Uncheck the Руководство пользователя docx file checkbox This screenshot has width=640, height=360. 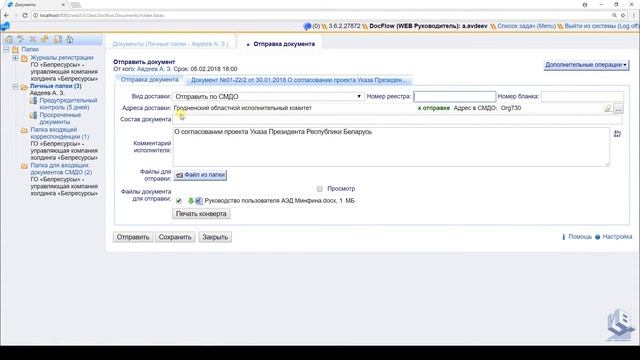178,201
